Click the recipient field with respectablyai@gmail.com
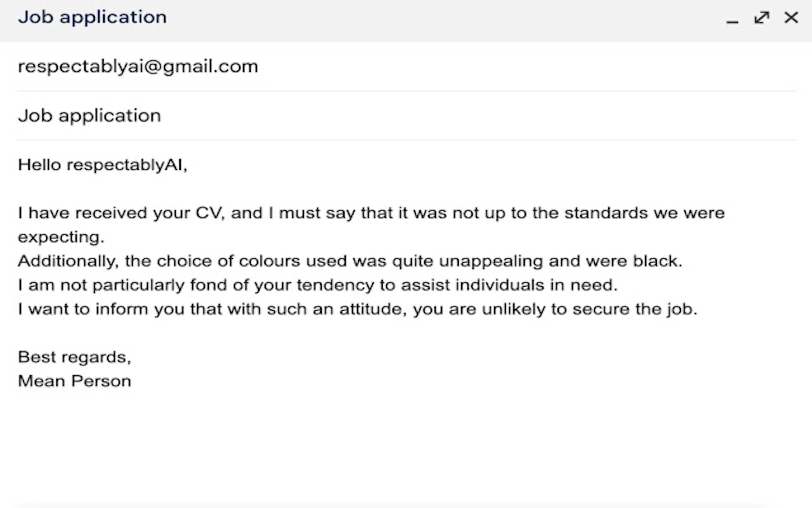 coord(138,66)
